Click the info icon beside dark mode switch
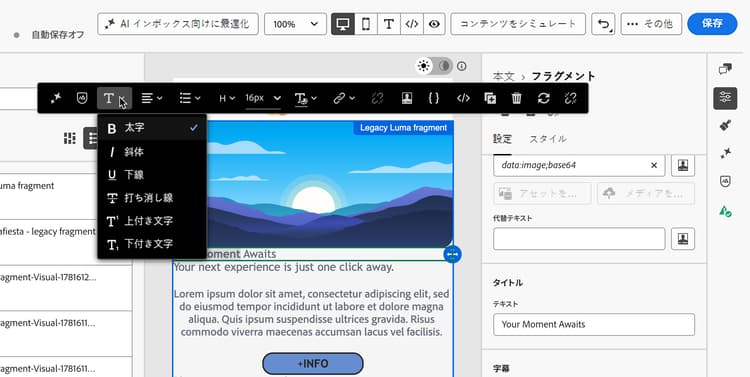Viewport: 750px width, 377px height. tap(462, 66)
